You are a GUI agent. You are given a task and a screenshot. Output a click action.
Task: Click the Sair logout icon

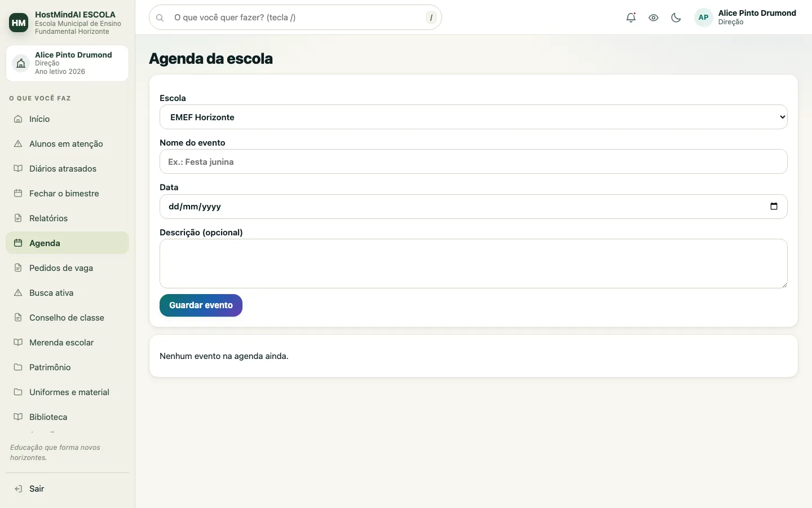tap(18, 489)
